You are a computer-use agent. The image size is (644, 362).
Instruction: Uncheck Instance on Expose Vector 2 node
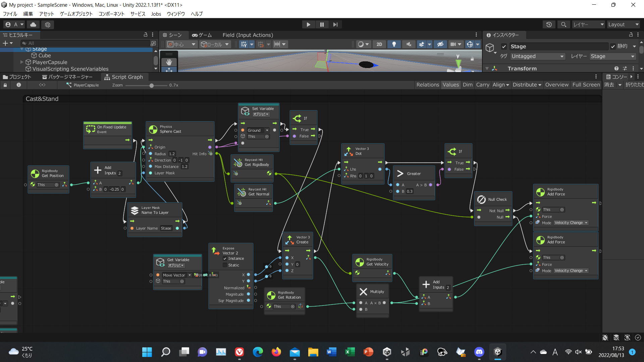(225, 258)
